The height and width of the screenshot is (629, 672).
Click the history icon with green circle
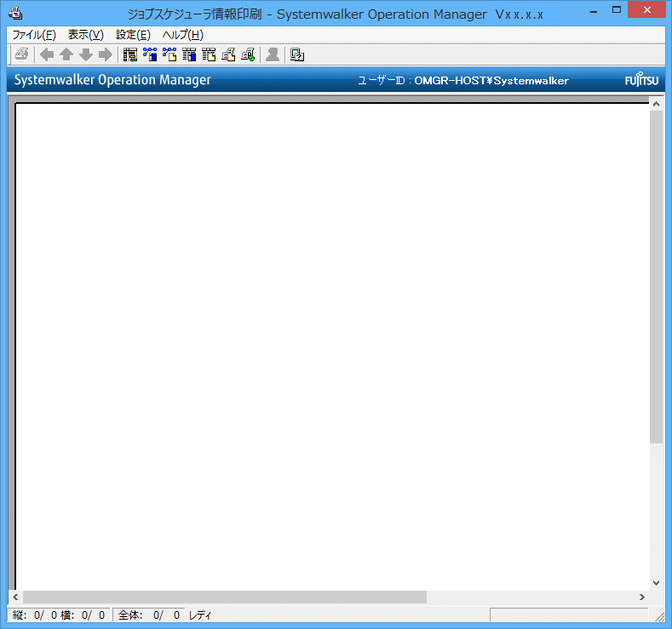pos(248,54)
